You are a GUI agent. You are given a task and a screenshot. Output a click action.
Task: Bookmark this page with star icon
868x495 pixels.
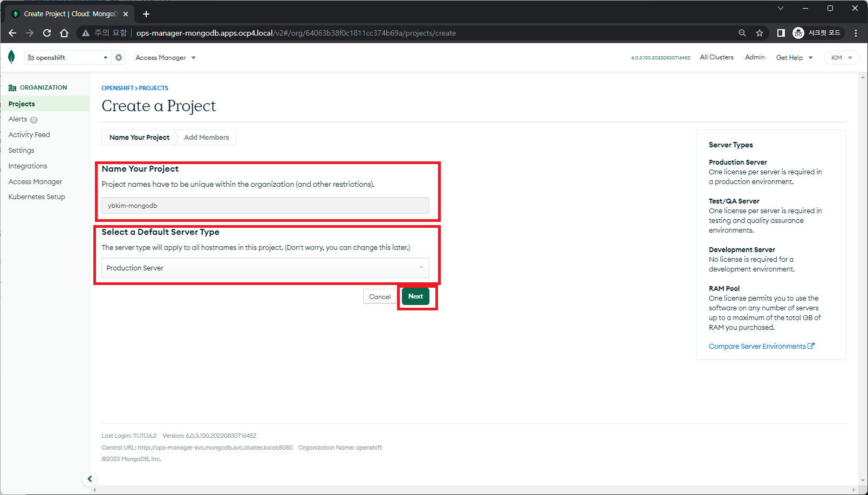[760, 33]
